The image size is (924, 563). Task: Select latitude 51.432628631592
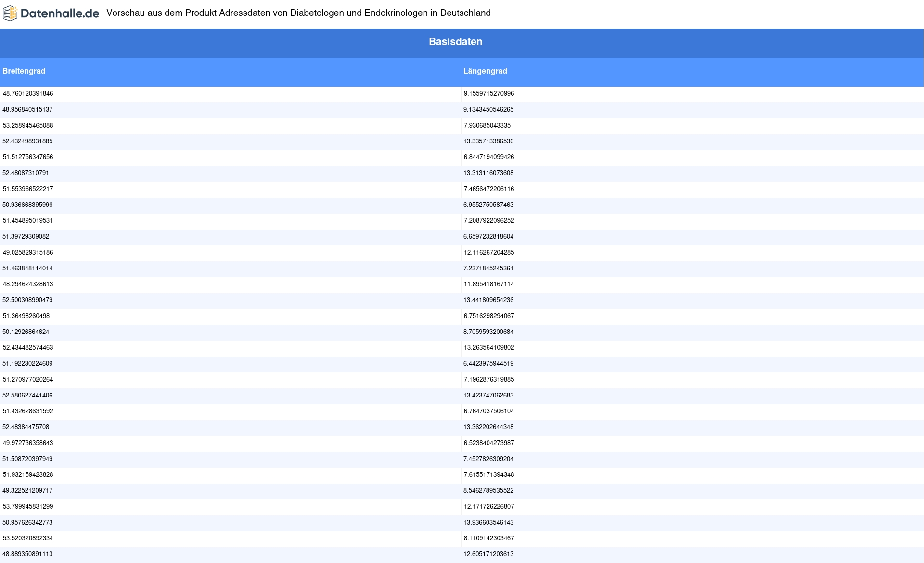(28, 411)
